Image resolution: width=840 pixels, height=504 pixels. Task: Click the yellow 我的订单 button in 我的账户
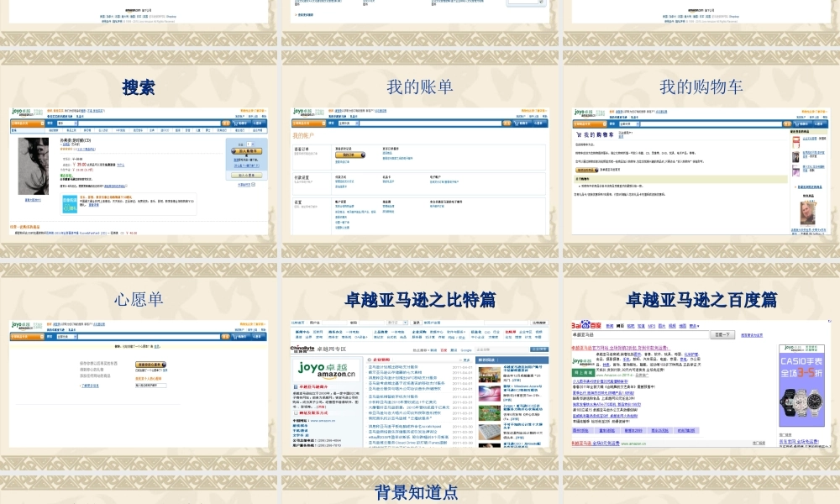(350, 155)
